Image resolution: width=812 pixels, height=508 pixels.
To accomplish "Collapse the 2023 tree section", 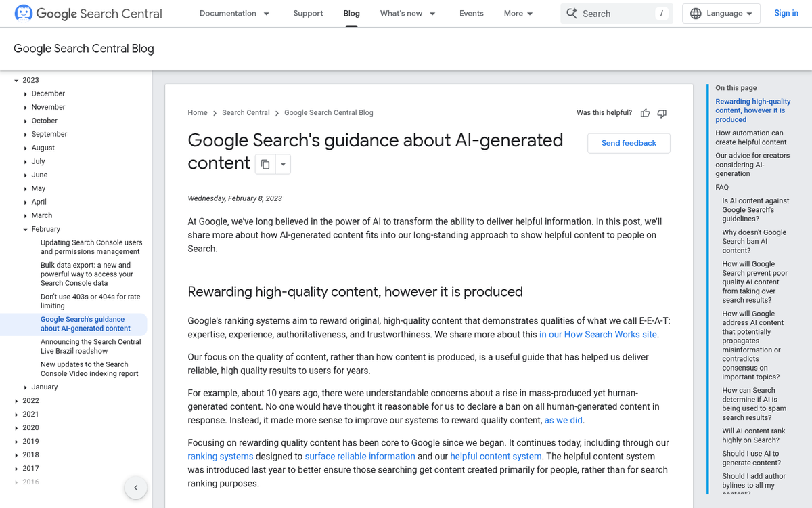I will pyautogui.click(x=16, y=80).
